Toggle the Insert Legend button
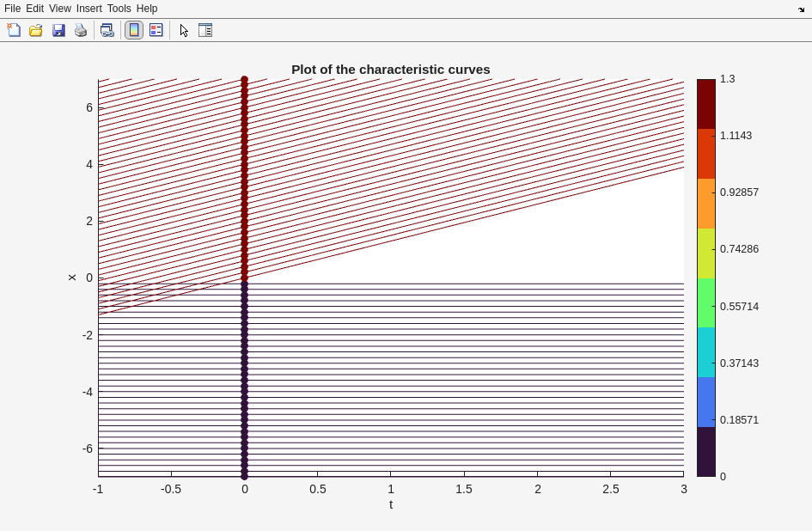 156,30
